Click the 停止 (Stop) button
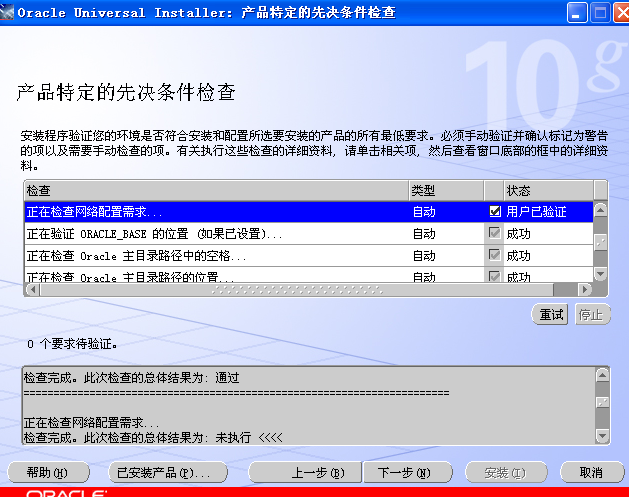 [x=592, y=314]
